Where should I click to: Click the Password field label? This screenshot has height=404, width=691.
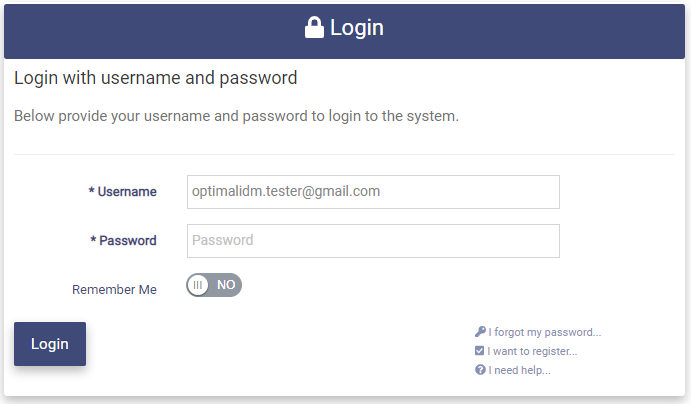[128, 241]
